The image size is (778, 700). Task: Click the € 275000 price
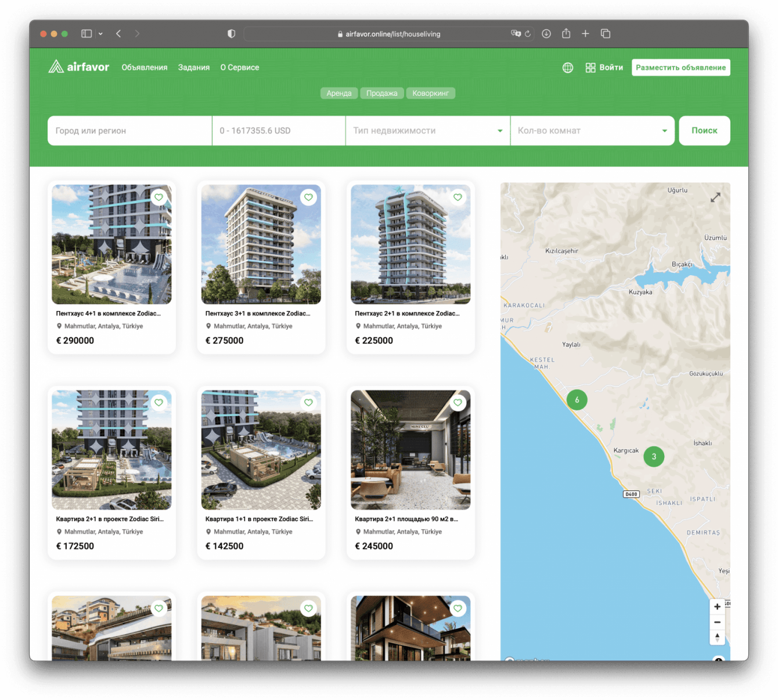(x=225, y=341)
